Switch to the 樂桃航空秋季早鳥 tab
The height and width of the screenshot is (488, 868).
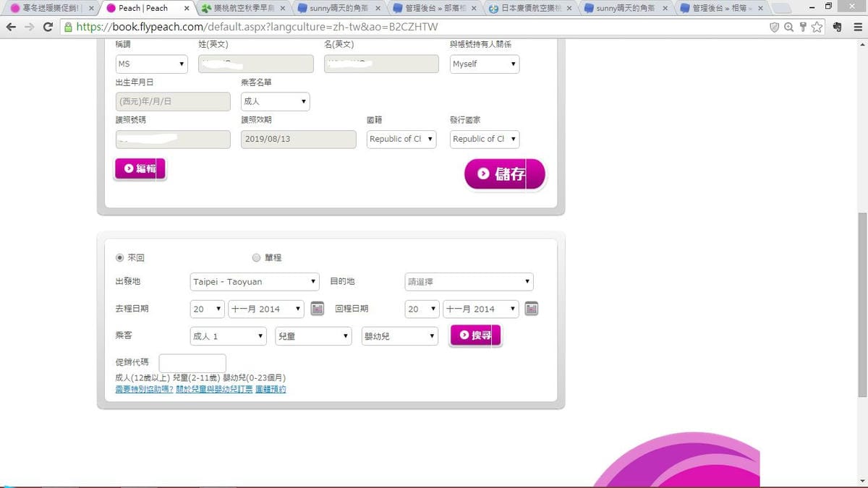coord(242,8)
